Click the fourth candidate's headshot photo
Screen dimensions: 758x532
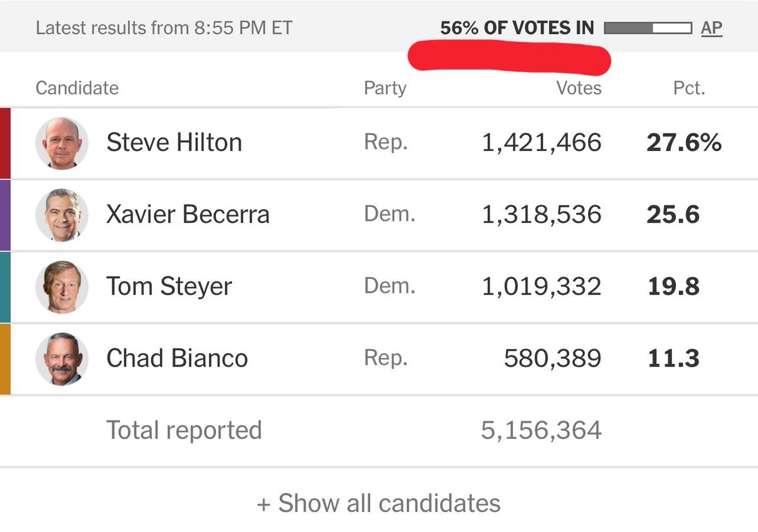tap(62, 359)
